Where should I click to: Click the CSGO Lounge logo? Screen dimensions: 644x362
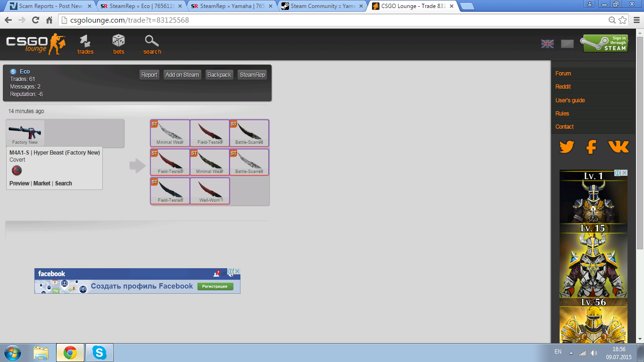[36, 43]
